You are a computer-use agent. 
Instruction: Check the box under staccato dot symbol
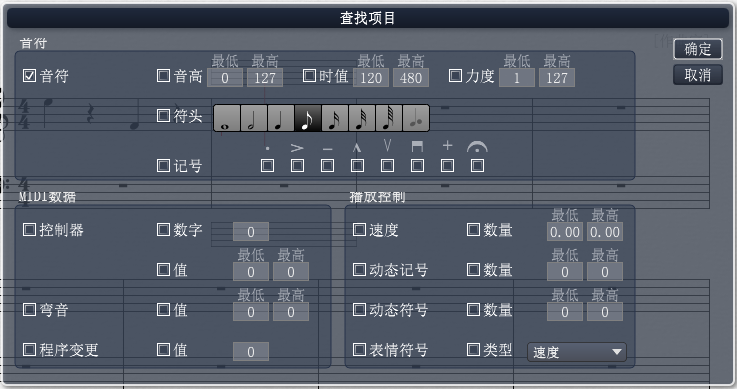pyautogui.click(x=267, y=165)
